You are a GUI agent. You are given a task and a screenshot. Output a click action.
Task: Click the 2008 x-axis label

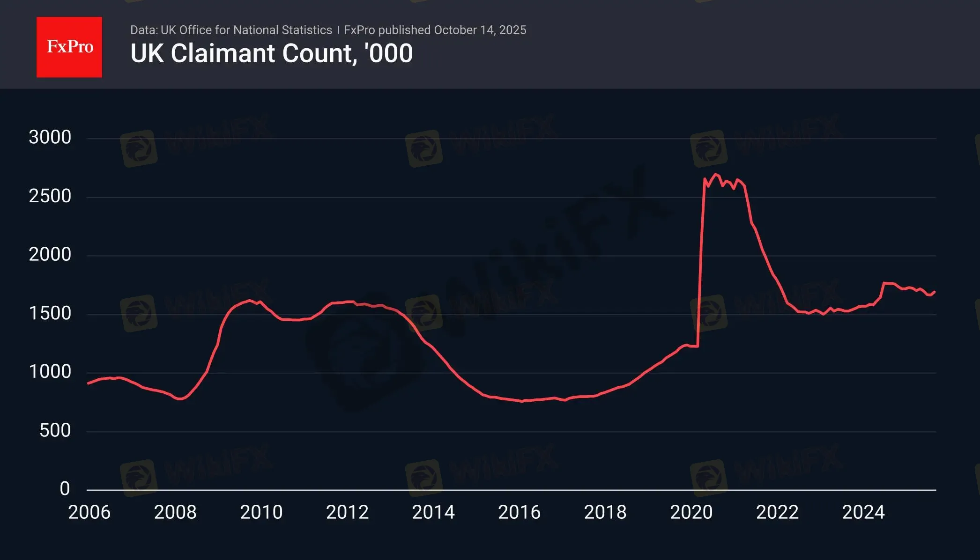pyautogui.click(x=175, y=512)
